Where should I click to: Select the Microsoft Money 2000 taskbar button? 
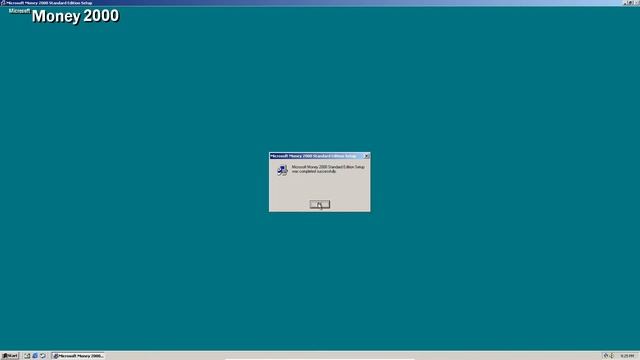click(x=78, y=356)
